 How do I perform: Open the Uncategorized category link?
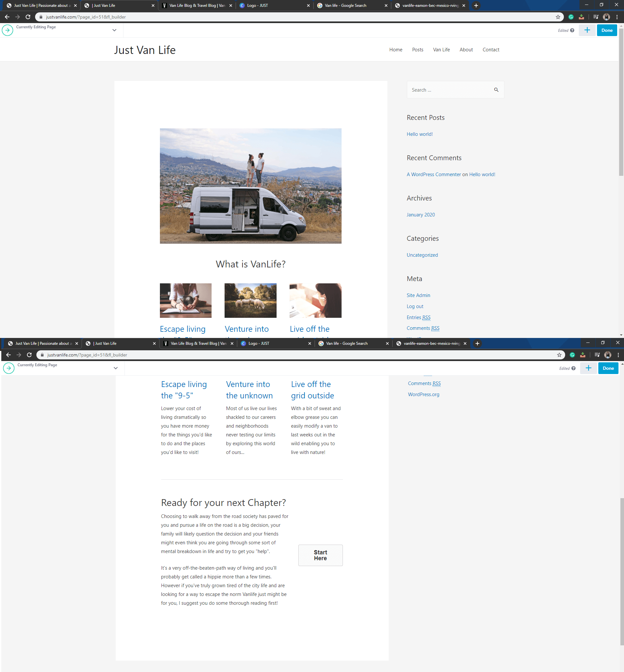pos(422,255)
